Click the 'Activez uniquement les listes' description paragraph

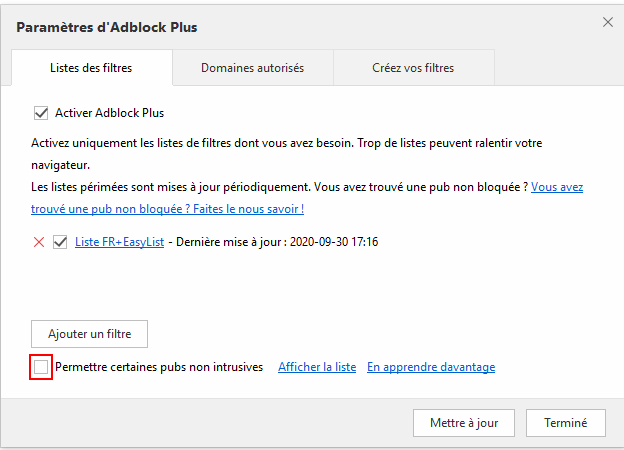pos(287,154)
